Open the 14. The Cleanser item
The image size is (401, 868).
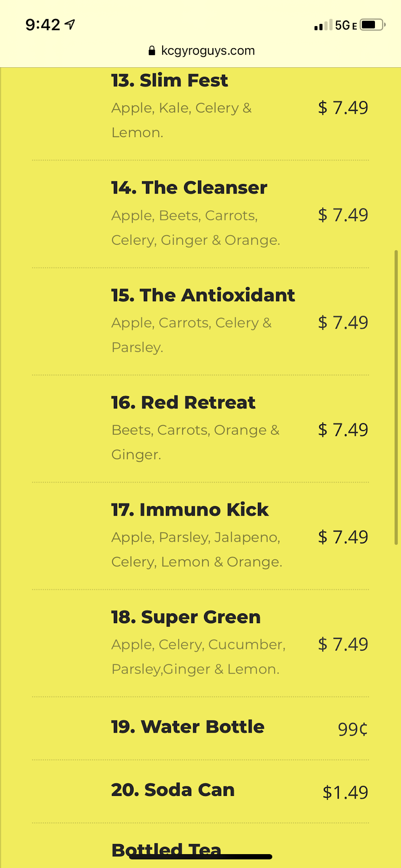point(189,188)
